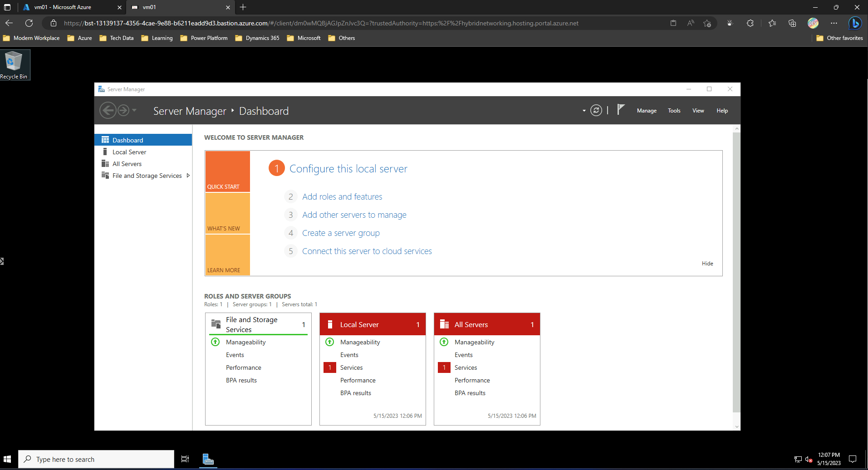Click Add other servers to manage
868x470 pixels.
pos(354,215)
